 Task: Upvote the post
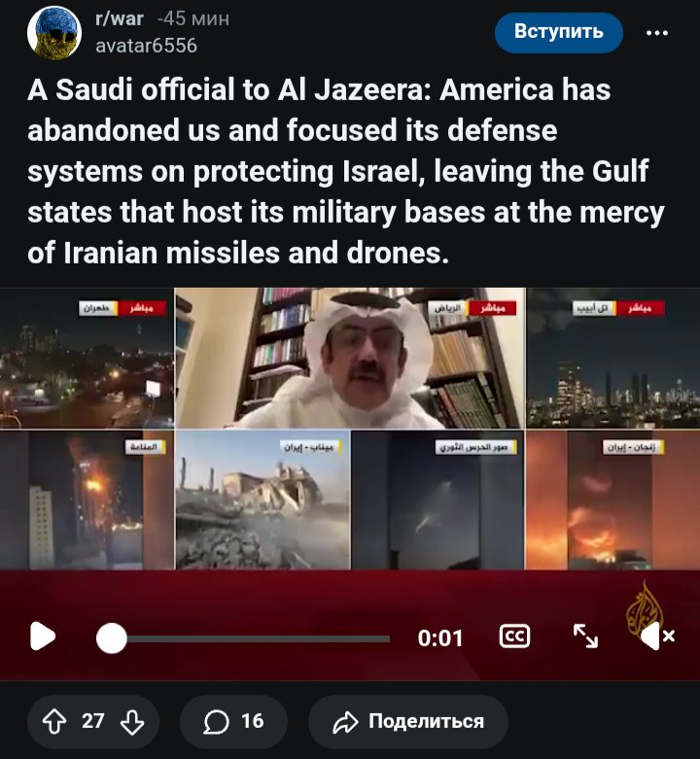54,721
